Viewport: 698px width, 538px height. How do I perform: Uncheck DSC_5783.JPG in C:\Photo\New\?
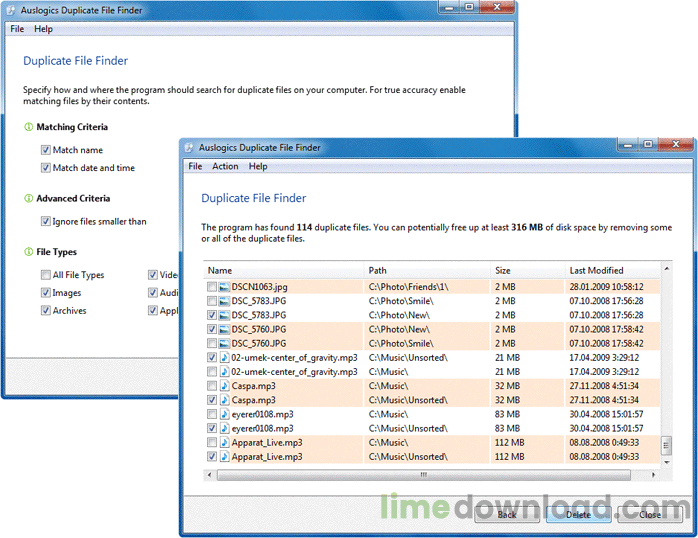pyautogui.click(x=212, y=316)
